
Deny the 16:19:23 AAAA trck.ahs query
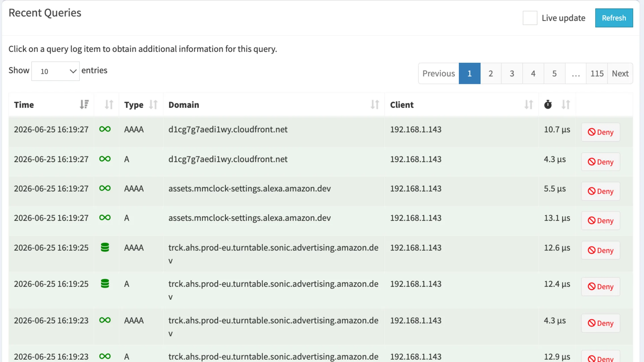pyautogui.click(x=600, y=323)
